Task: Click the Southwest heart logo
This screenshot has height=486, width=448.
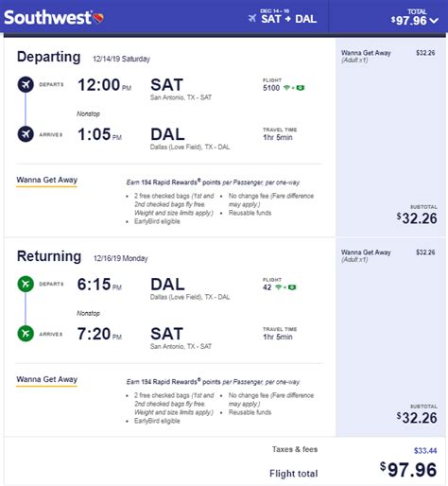Action: click(x=98, y=18)
